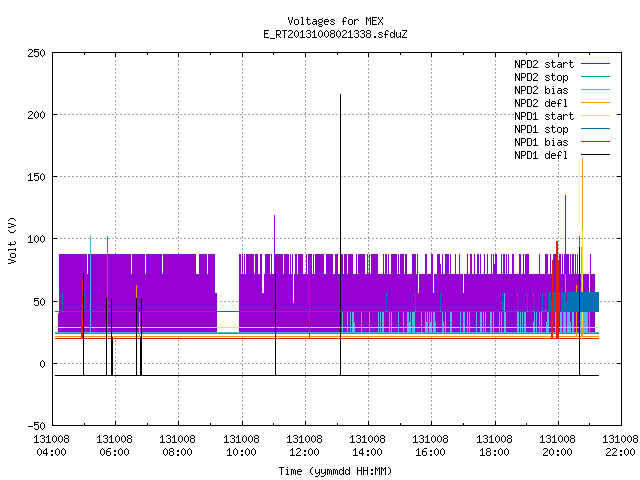Image resolution: width=640 pixels, height=480 pixels.
Task: Click the 200 y-axis tick label
Action: 36,115
